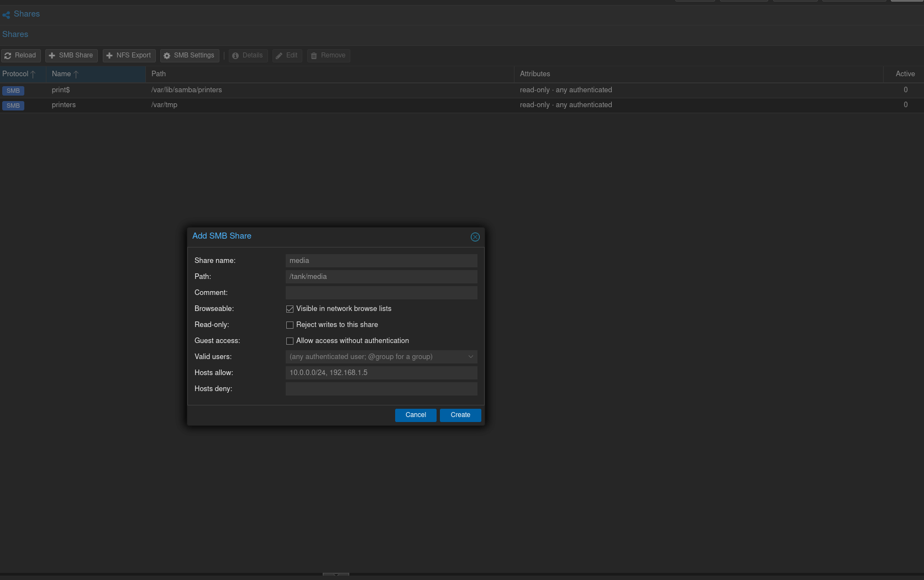Screen dimensions: 924x580
Task: Open the Valid users dropdown
Action: [471, 357]
